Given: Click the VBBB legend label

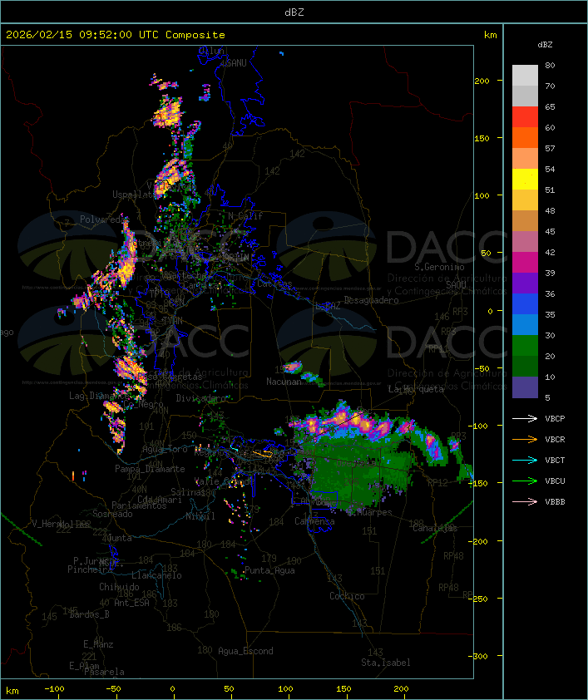Looking at the screenshot, I should (555, 502).
